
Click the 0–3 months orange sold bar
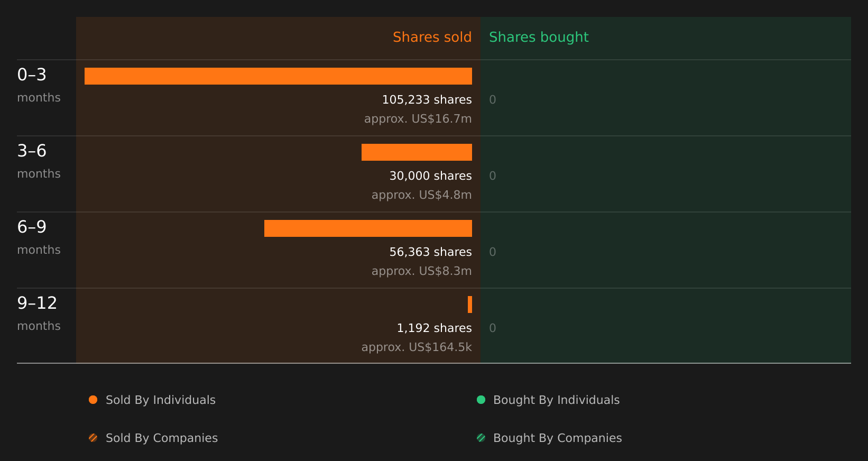click(x=278, y=76)
